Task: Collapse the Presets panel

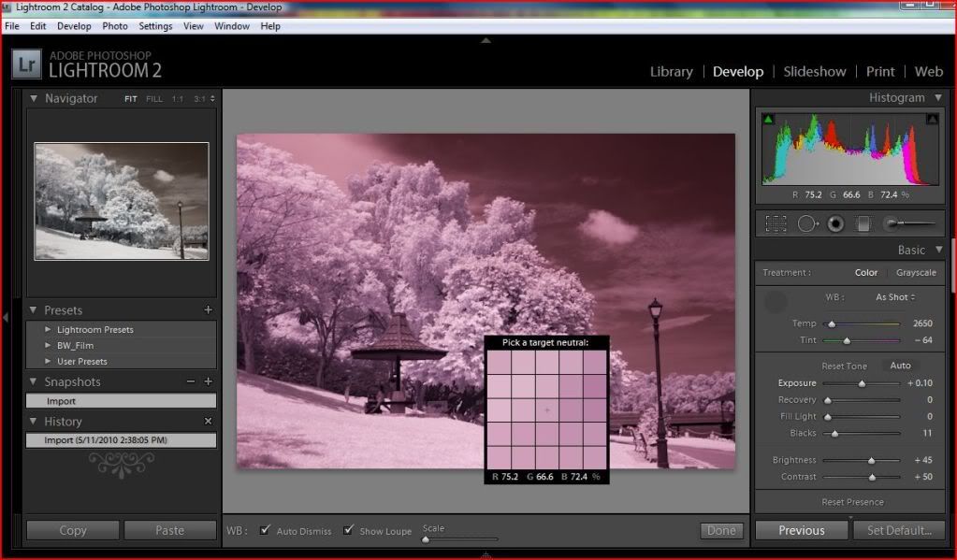Action: 33,309
